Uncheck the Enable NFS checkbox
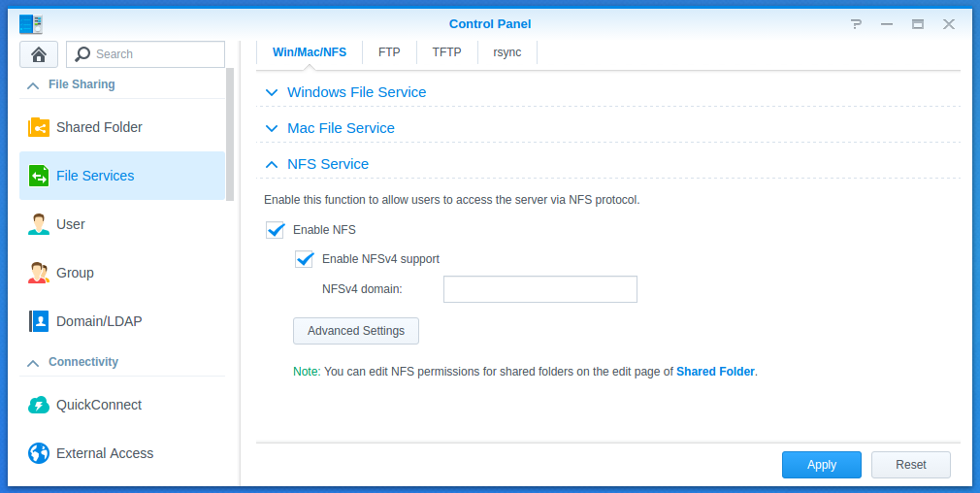980x493 pixels. point(275,230)
